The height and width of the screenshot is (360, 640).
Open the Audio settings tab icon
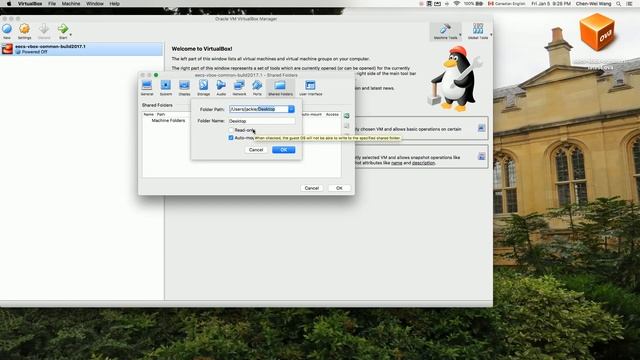pos(221,85)
